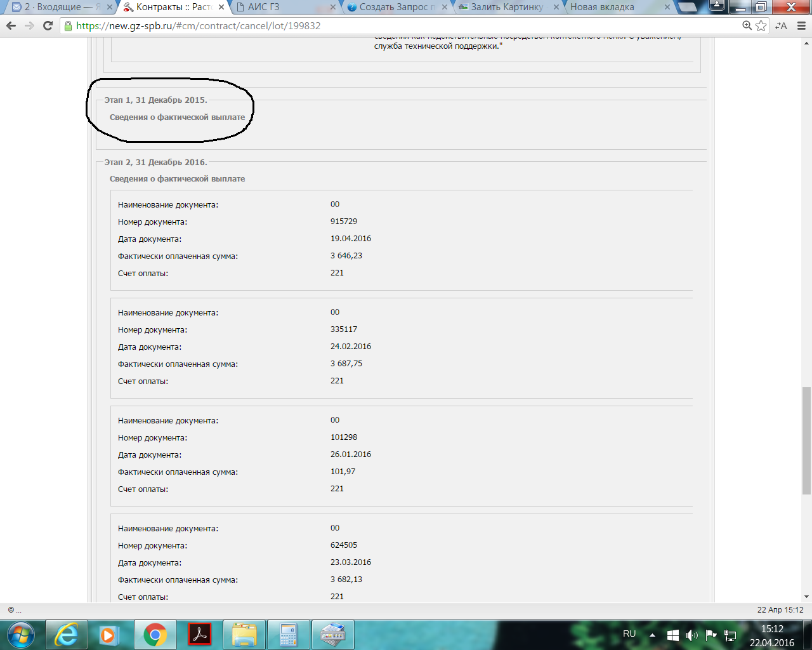Click paid amount 3 687,75
Viewport: 812px width, 650px height.
[346, 364]
